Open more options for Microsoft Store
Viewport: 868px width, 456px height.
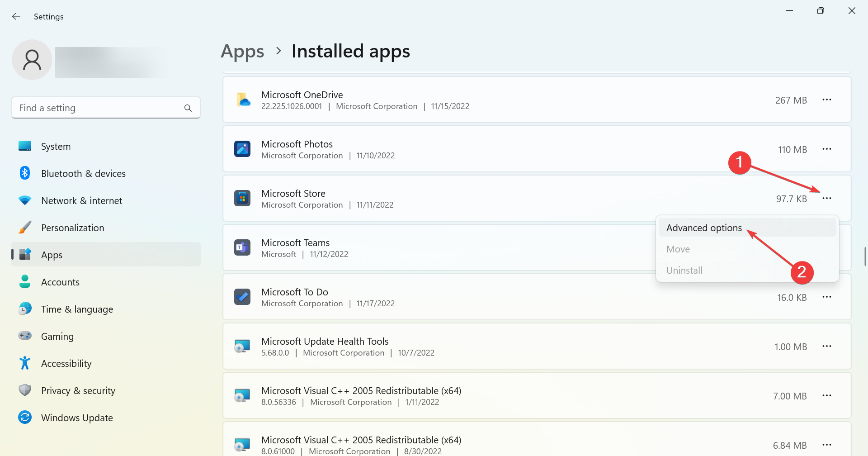tap(827, 198)
